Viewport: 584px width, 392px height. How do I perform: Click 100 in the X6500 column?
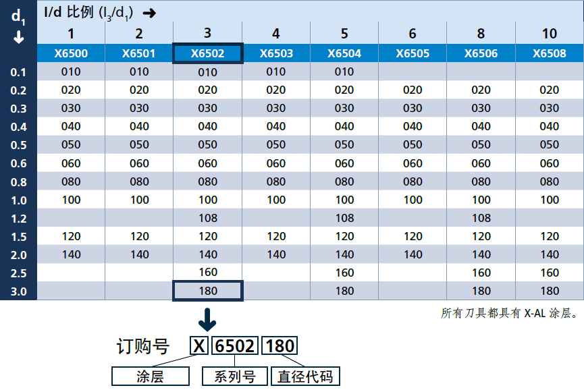pos(71,200)
